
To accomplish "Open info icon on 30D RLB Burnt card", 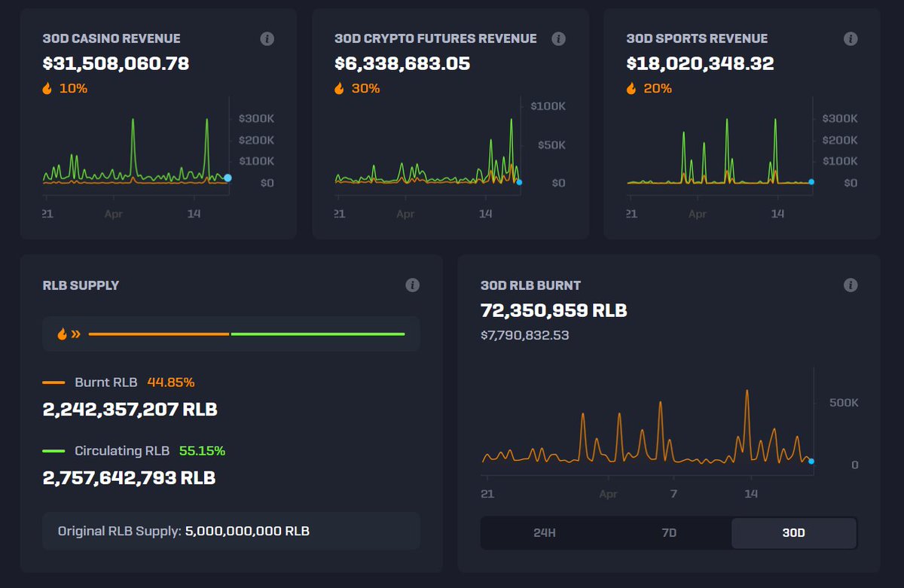I will tap(851, 285).
